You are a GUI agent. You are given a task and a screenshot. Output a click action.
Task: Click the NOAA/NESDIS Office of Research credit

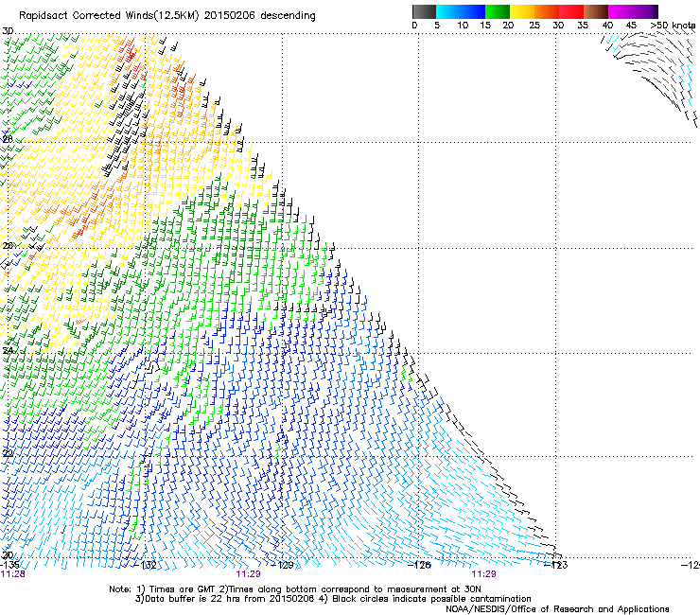point(557,609)
